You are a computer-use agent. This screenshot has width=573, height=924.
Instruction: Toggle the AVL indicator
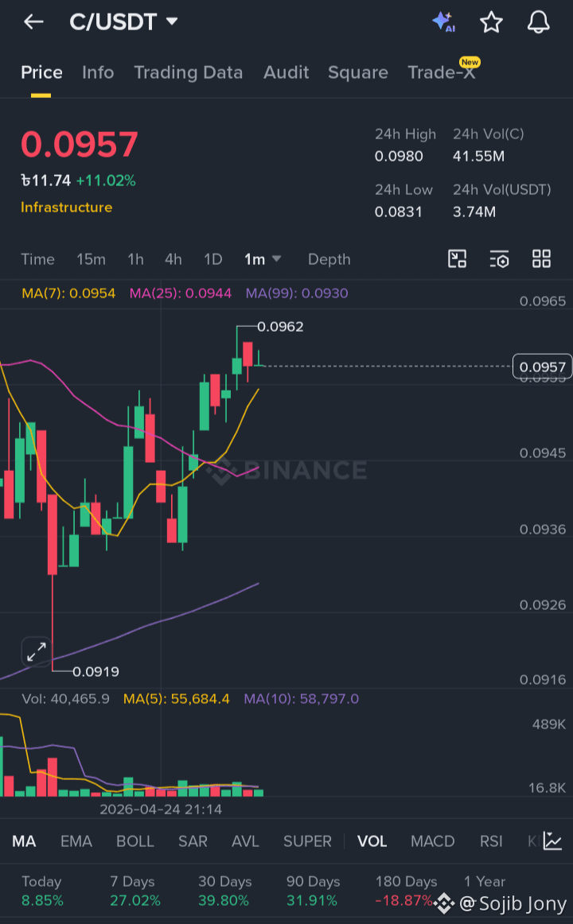click(245, 841)
